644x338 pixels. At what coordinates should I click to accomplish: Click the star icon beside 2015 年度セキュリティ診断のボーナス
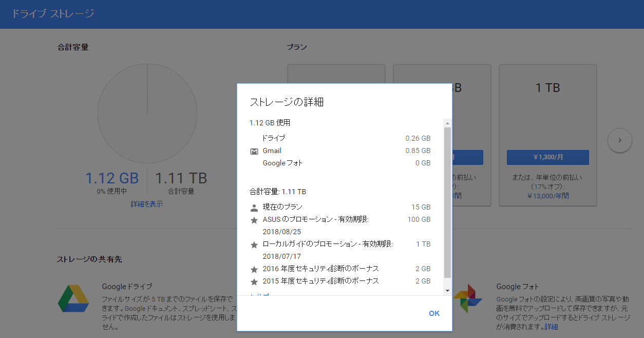click(254, 281)
